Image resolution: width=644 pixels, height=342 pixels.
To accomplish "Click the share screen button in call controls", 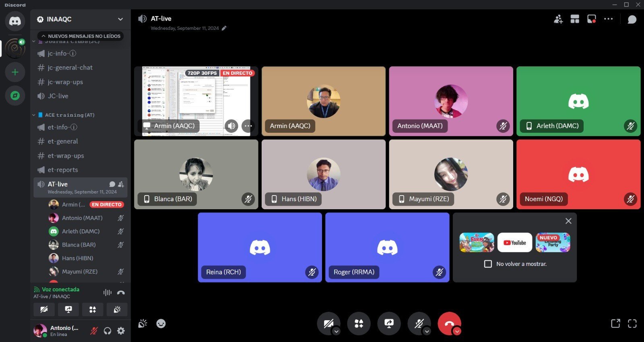I will [x=389, y=323].
